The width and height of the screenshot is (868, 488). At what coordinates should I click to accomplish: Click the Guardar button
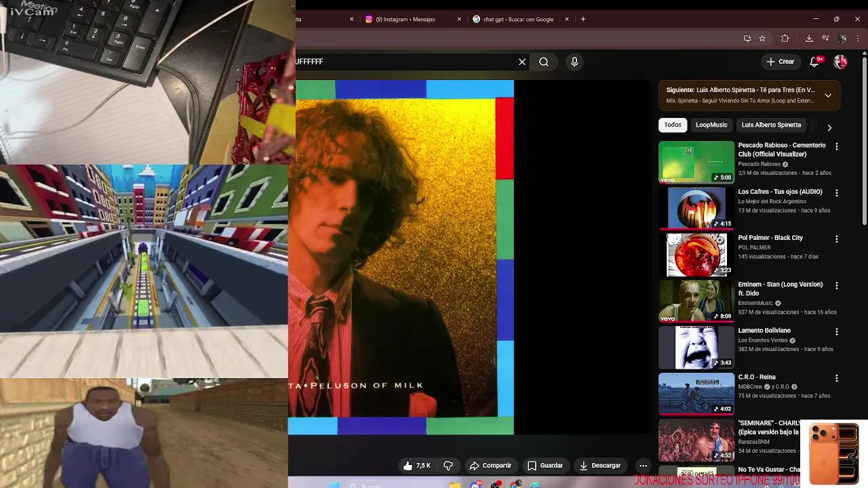pos(545,466)
